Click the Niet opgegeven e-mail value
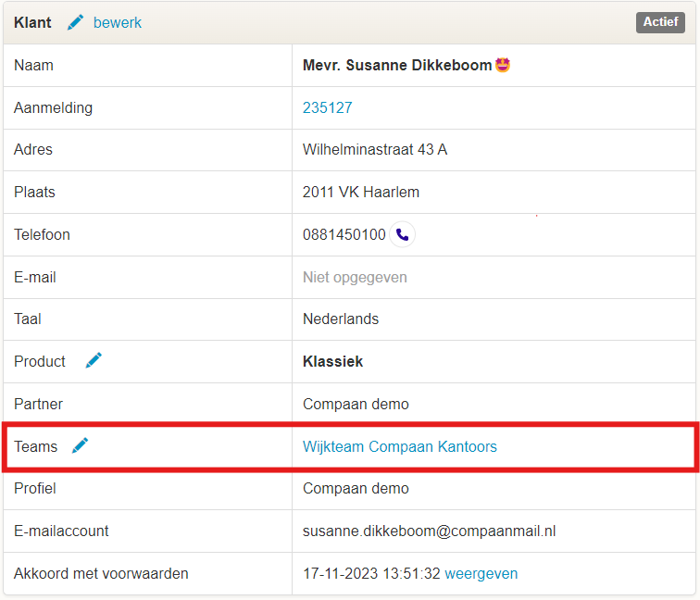700x600 pixels. [x=355, y=277]
